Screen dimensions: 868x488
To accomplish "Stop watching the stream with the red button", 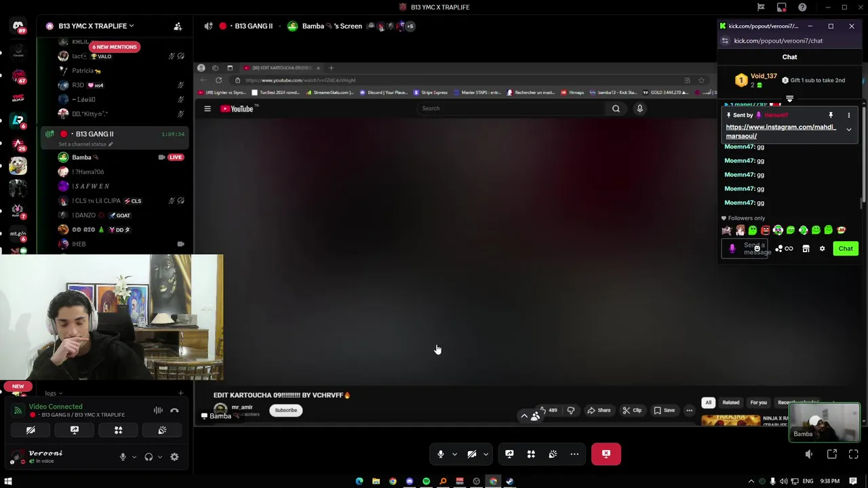I will pyautogui.click(x=606, y=454).
